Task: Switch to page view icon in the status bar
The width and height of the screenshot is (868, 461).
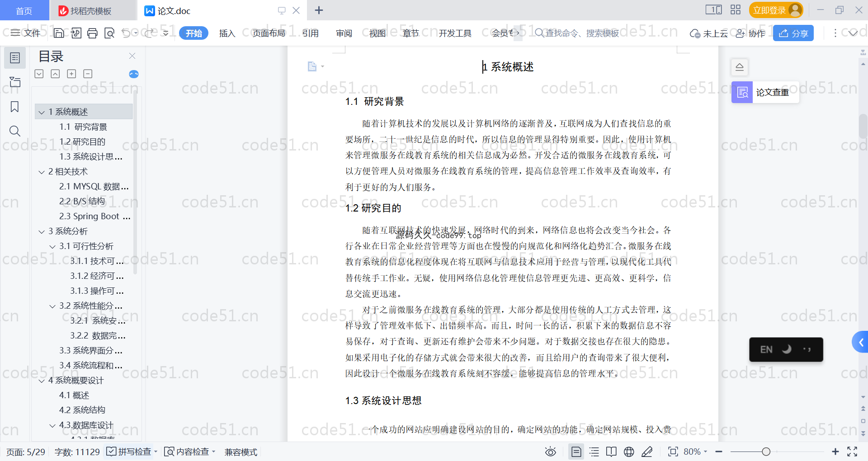Action: (x=576, y=452)
